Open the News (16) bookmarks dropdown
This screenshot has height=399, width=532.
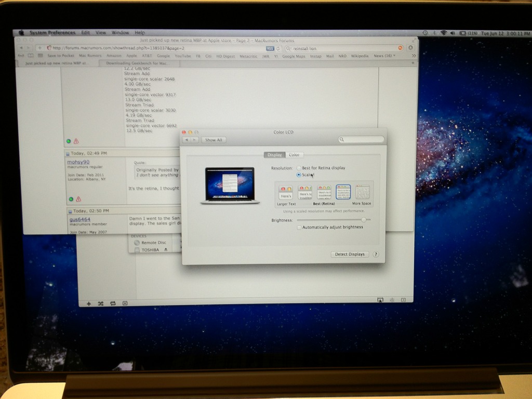click(x=384, y=56)
